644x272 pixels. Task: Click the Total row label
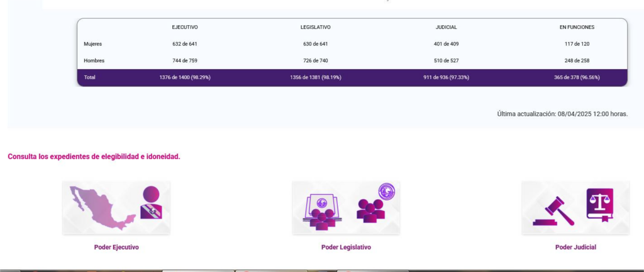point(89,77)
